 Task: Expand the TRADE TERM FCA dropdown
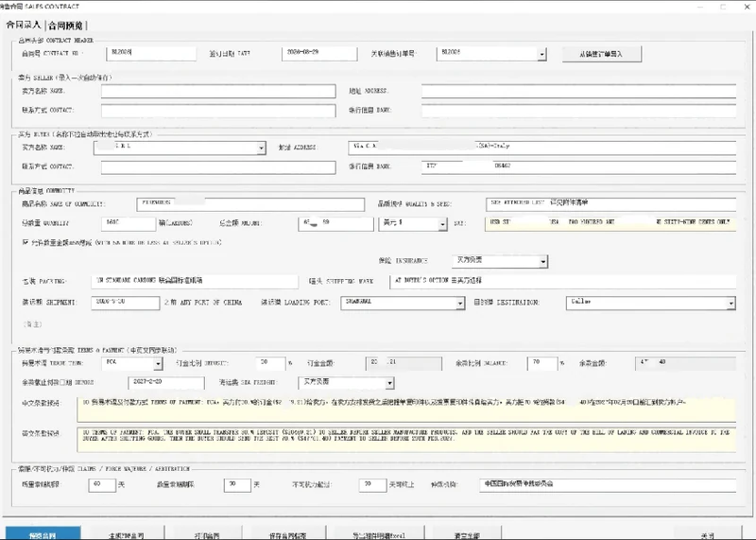158,363
